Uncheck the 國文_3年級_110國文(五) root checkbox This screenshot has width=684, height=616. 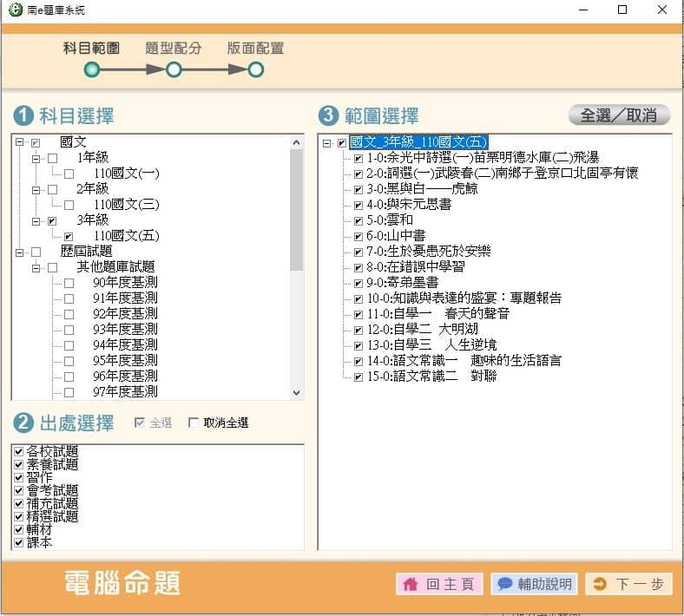tap(342, 143)
